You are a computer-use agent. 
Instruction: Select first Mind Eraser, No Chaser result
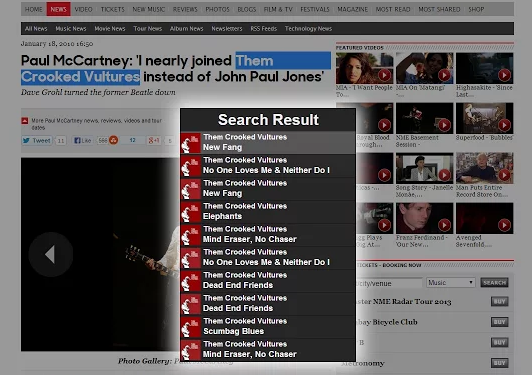click(268, 235)
